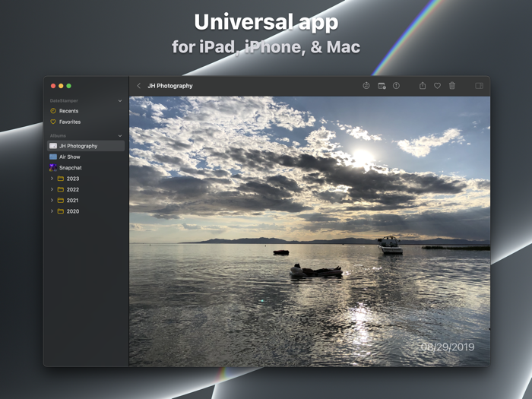Click the 2023 folder icon
532x399 pixels.
click(x=61, y=179)
